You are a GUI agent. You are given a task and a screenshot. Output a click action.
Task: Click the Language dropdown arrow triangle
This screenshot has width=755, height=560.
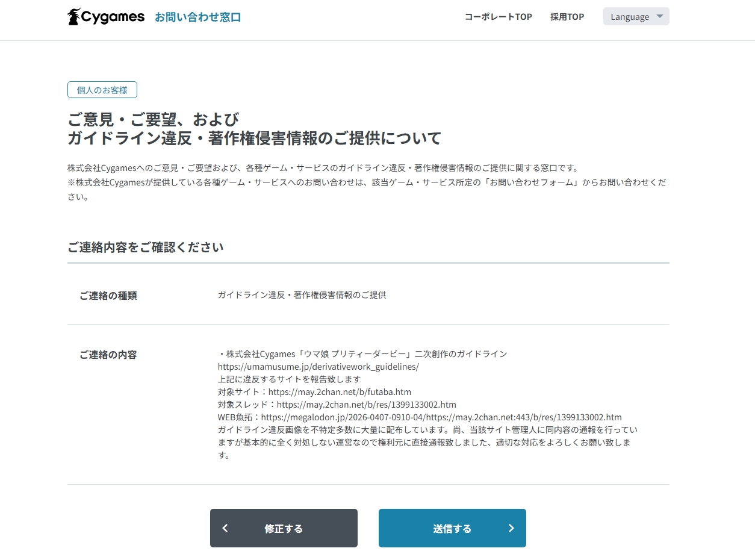[659, 16]
